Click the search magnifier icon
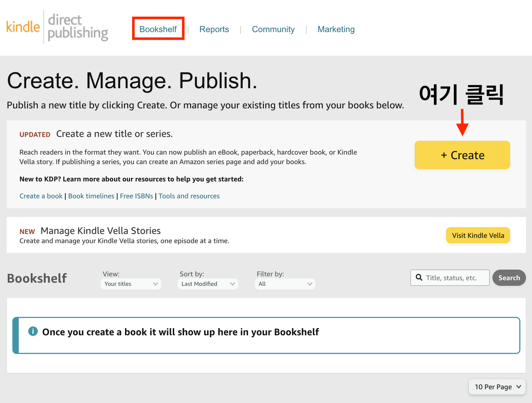The width and height of the screenshot is (532, 403). coord(419,278)
